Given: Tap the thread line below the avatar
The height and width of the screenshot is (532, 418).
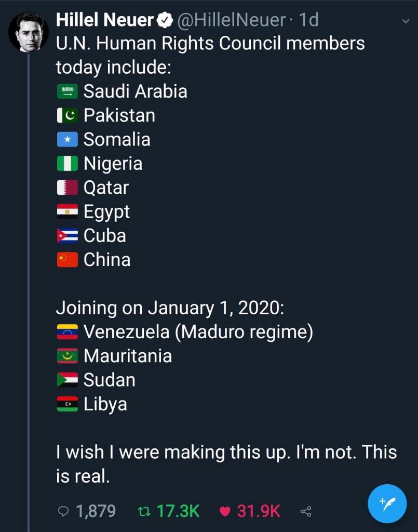Looking at the screenshot, I should point(29,292).
